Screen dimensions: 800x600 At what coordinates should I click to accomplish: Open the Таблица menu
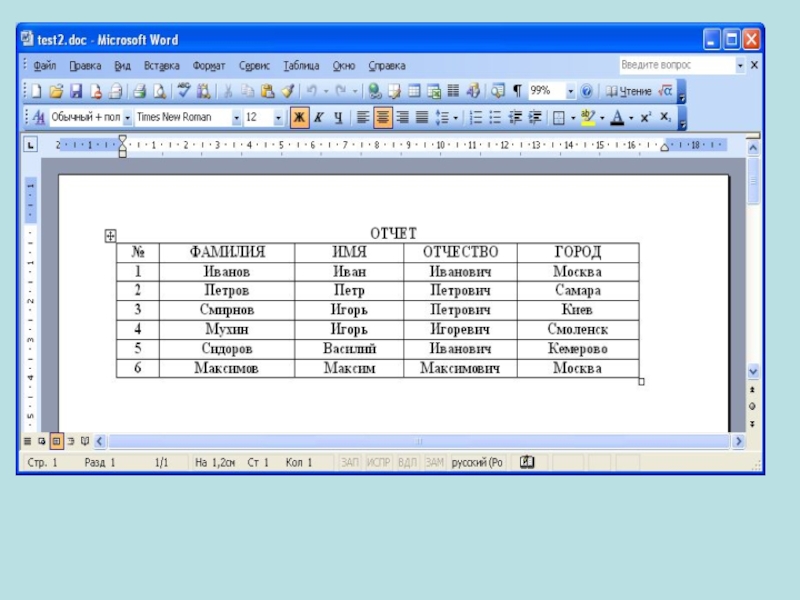tap(301, 66)
